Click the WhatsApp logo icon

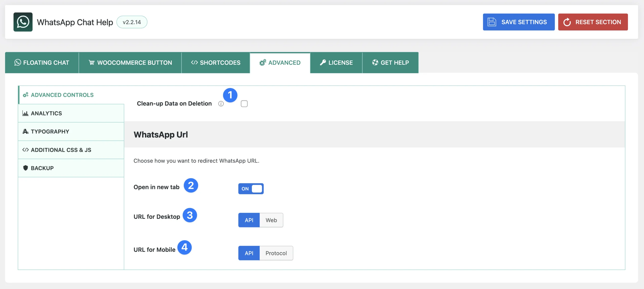pos(23,22)
